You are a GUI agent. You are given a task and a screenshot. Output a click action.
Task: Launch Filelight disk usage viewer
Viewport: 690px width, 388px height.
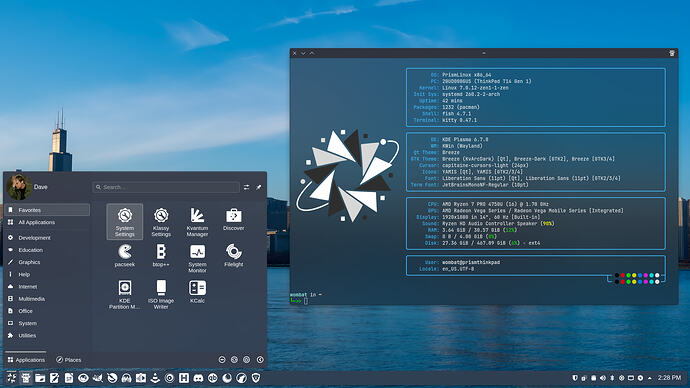pos(234,255)
